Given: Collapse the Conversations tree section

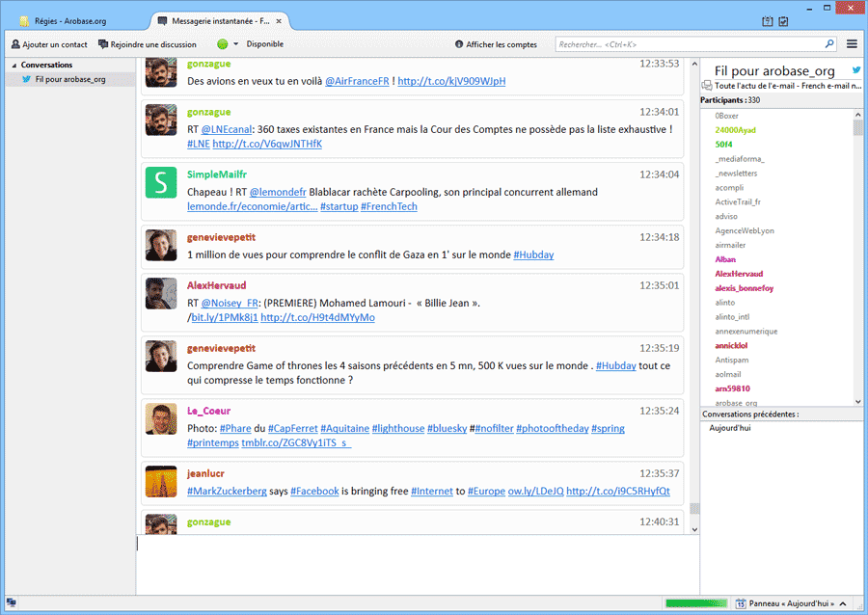Looking at the screenshot, I should pos(14,66).
